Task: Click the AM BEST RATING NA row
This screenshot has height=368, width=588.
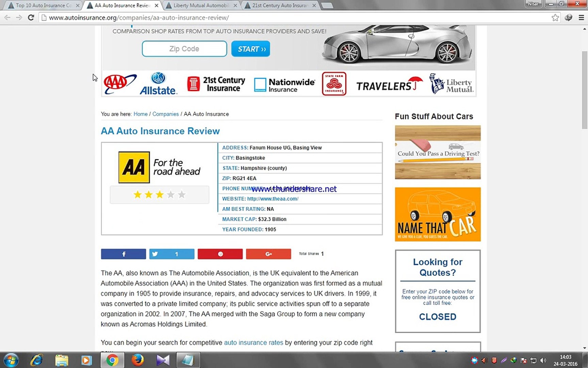Action: click(300, 209)
